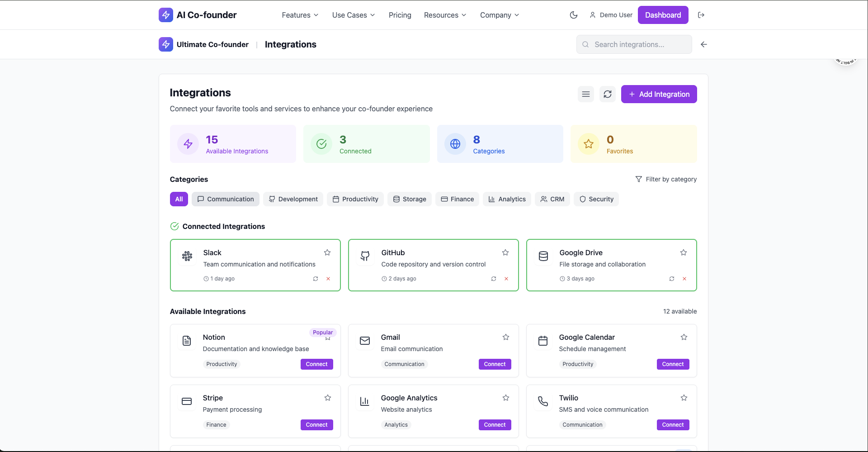
Task: Click the Twilio phone icon
Action: (x=543, y=401)
